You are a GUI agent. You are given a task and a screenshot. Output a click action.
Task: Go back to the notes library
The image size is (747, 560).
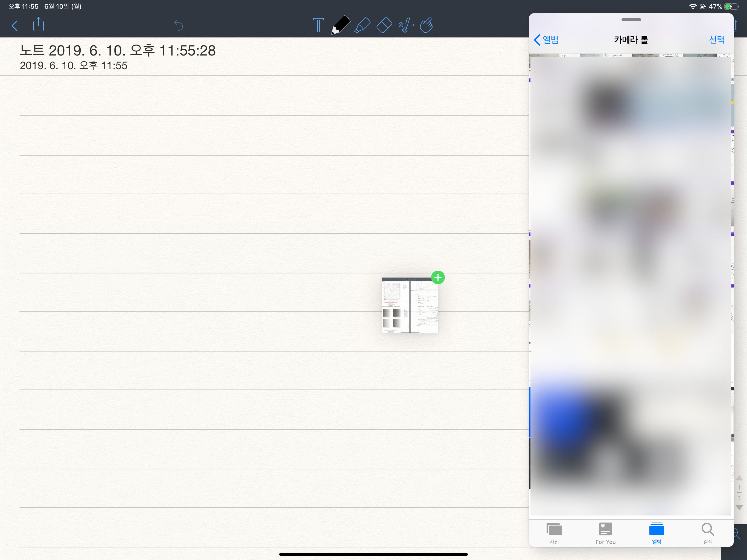coord(14,26)
